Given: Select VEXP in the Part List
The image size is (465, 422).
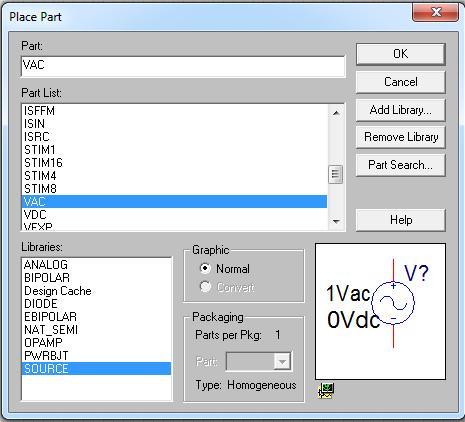Looking at the screenshot, I should (174, 226).
